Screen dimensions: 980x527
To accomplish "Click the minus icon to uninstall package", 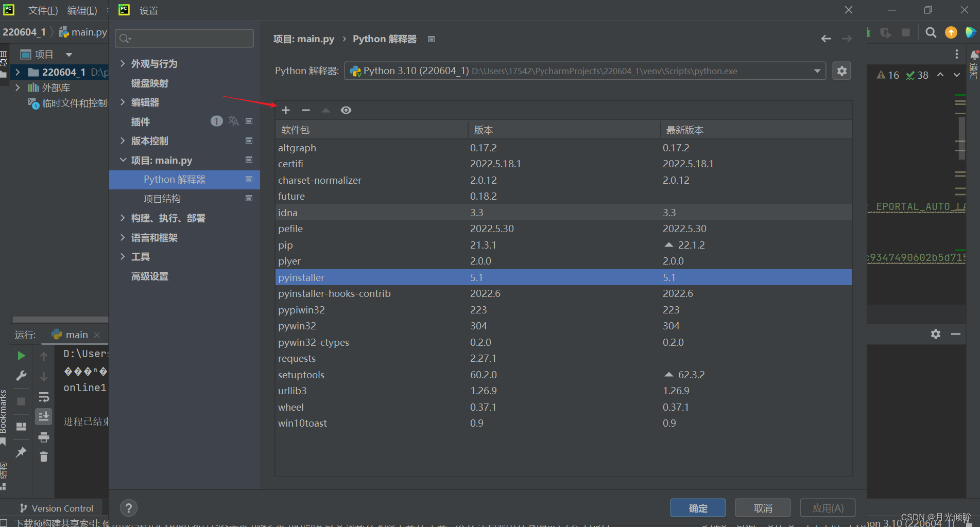I will point(306,110).
